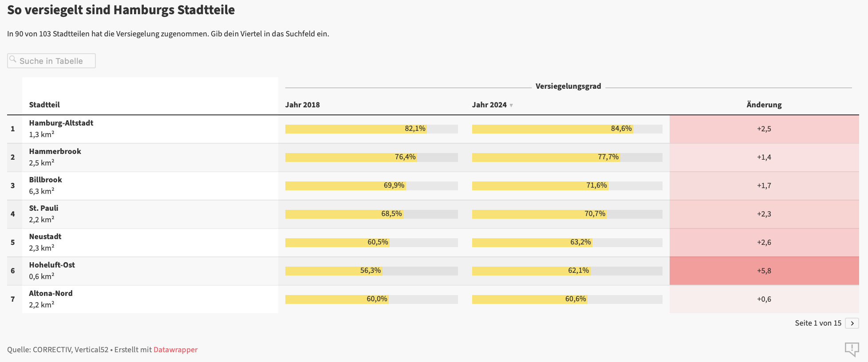Click the St. Pauli district name

tap(43, 208)
